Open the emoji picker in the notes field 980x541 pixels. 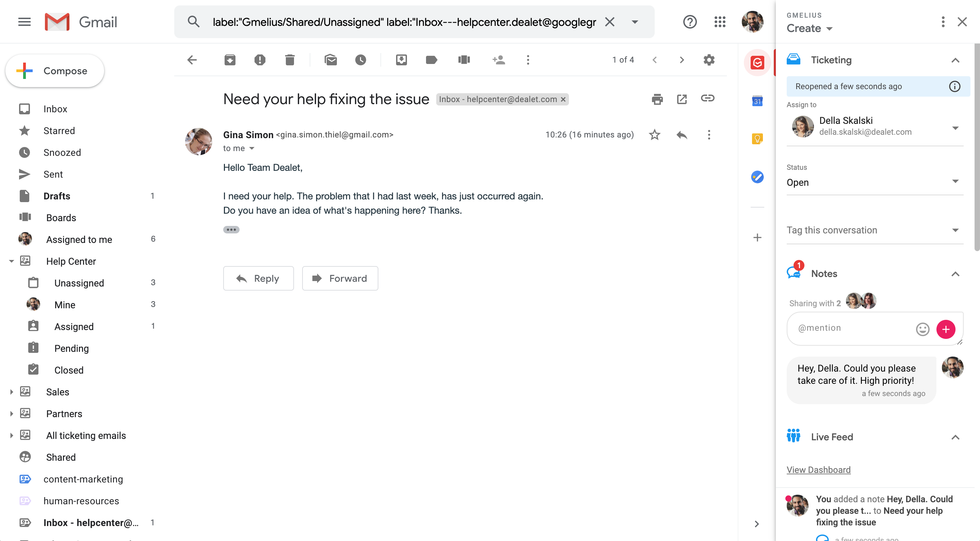pyautogui.click(x=922, y=329)
